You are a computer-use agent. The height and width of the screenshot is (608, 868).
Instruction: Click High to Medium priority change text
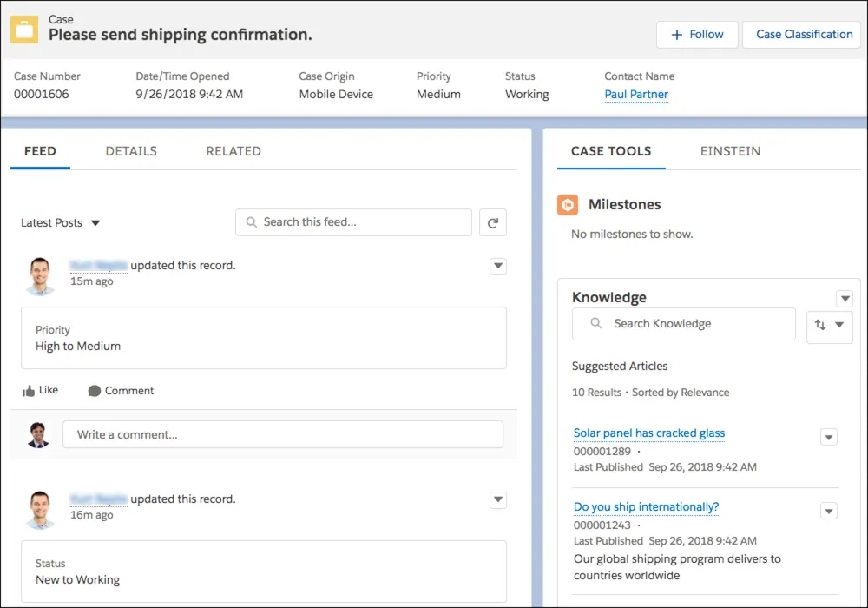click(x=78, y=346)
